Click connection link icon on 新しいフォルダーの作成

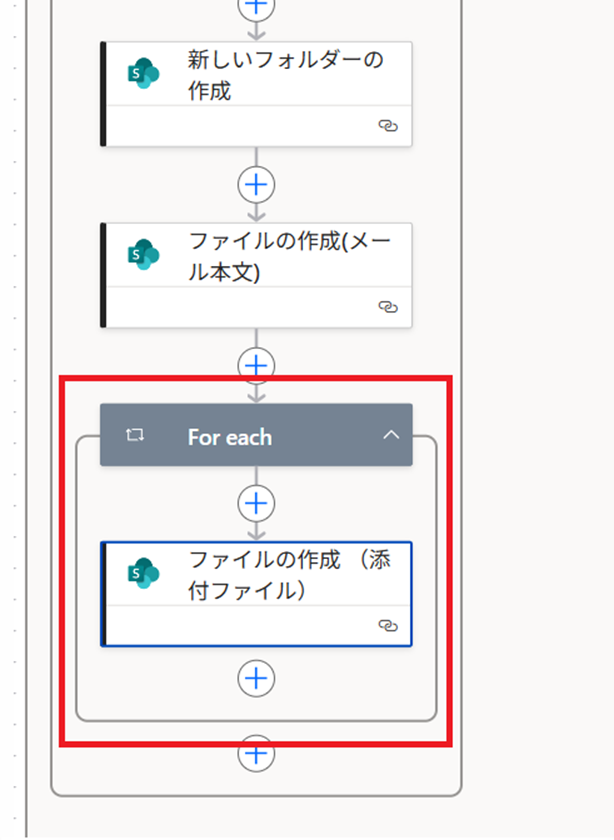[x=388, y=126]
